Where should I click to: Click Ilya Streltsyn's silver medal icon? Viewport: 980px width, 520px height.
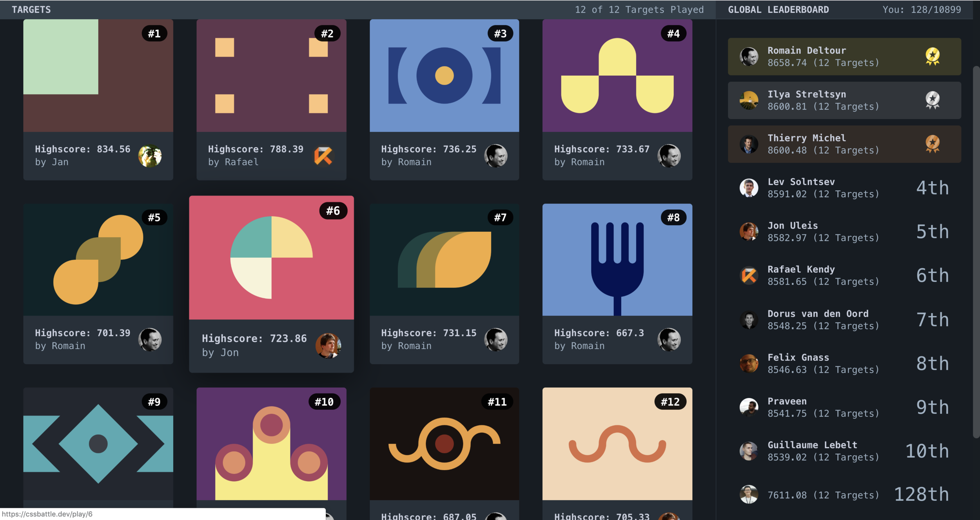point(932,100)
